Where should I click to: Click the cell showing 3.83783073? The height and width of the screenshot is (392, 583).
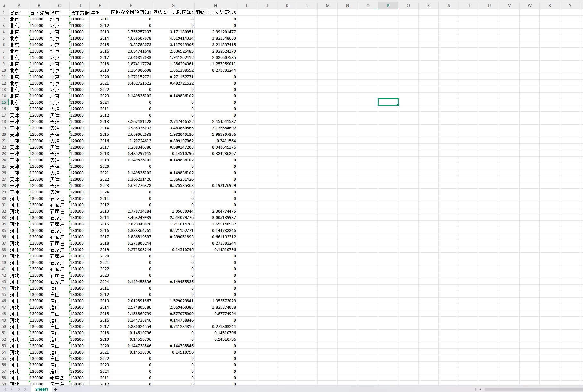click(x=131, y=45)
